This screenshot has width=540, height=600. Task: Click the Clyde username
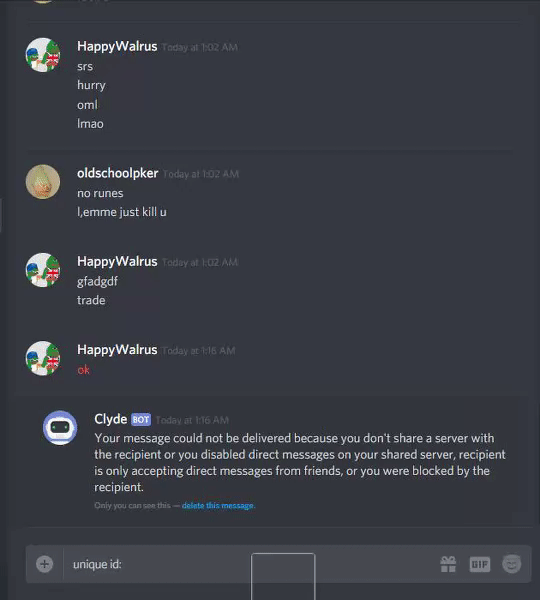coord(111,419)
